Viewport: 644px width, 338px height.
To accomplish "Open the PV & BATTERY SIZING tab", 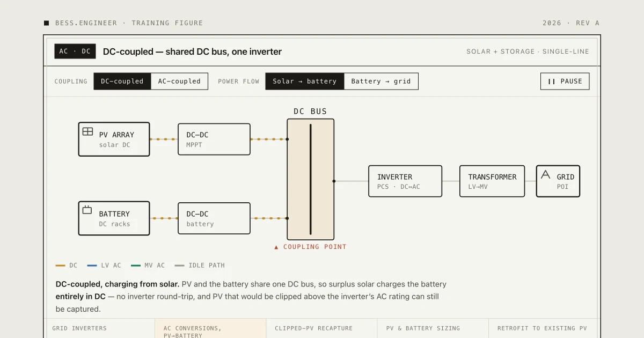I will [x=433, y=328].
